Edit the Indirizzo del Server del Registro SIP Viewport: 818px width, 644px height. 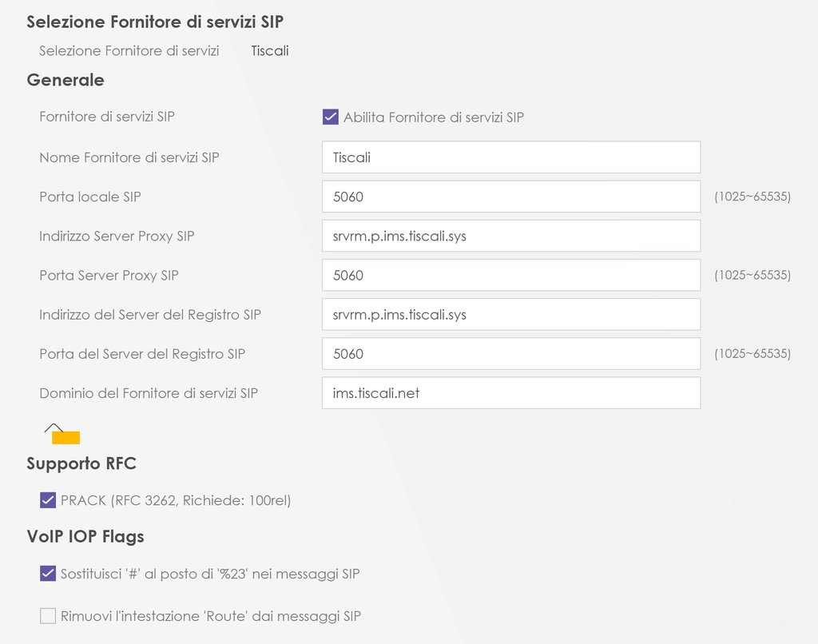point(510,314)
